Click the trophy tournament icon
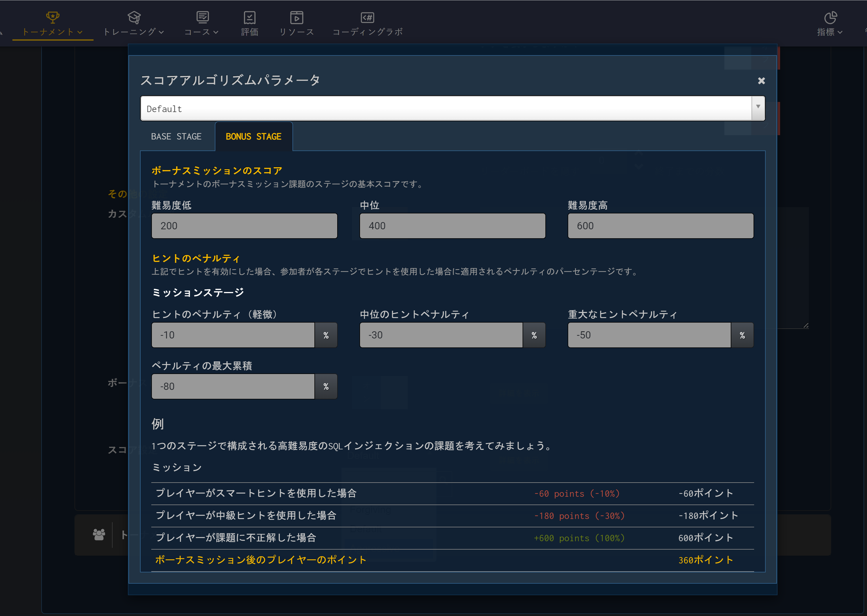Image resolution: width=867 pixels, height=616 pixels. pyautogui.click(x=53, y=17)
